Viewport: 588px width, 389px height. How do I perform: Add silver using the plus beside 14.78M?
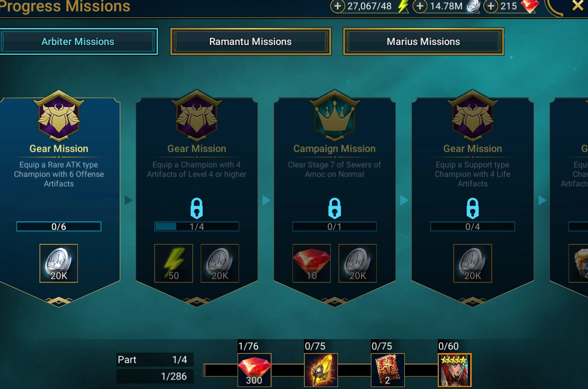(420, 6)
